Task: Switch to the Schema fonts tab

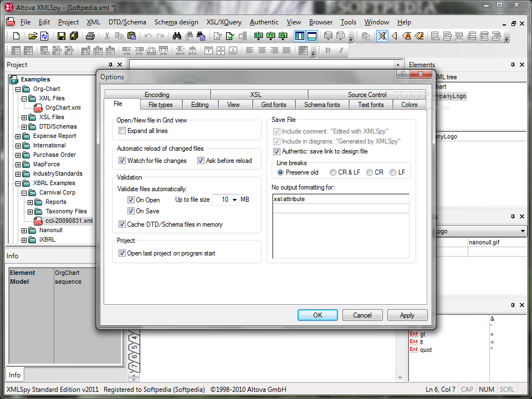Action: point(322,105)
